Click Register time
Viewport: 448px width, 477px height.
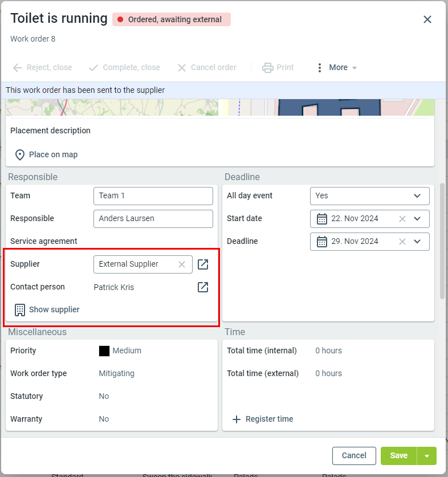263,419
